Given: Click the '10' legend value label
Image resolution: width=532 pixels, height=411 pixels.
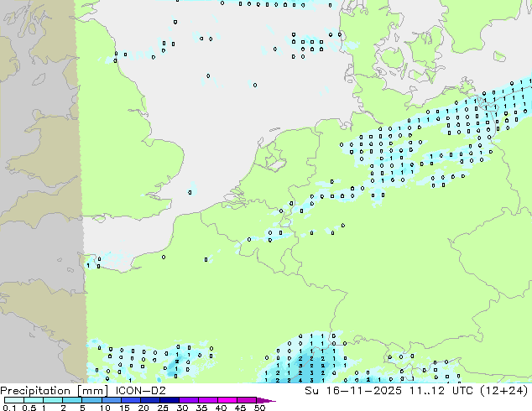Looking at the screenshot, I should pos(105,408).
